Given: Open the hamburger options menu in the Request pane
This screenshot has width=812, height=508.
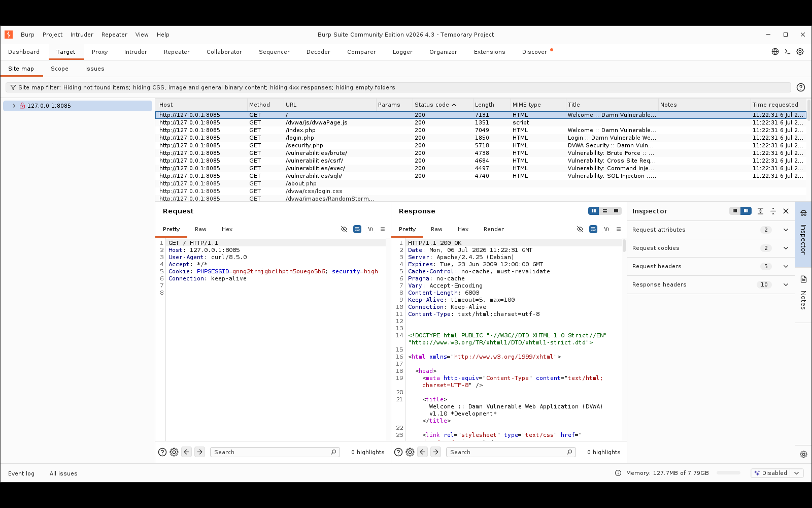Looking at the screenshot, I should [x=383, y=229].
